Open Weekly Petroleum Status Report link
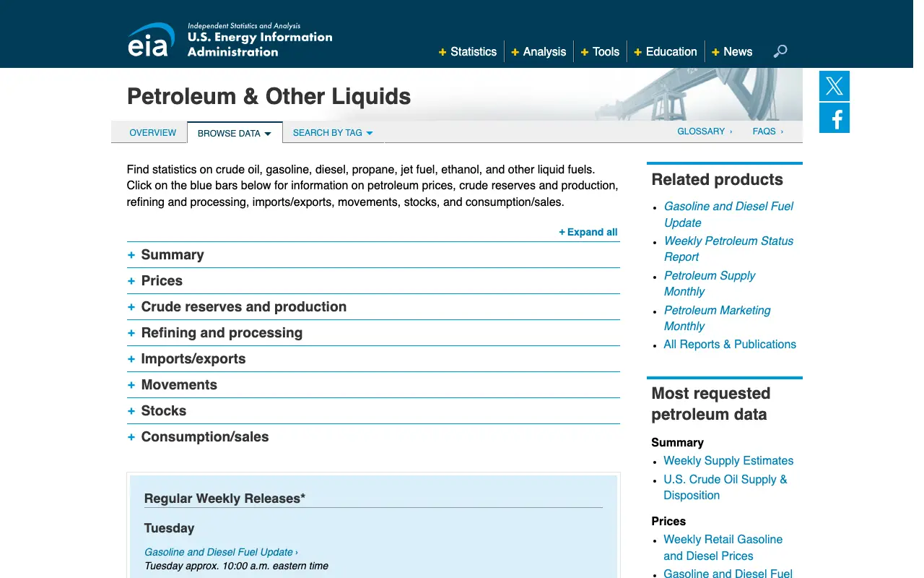Image resolution: width=924 pixels, height=578 pixels. pos(728,249)
